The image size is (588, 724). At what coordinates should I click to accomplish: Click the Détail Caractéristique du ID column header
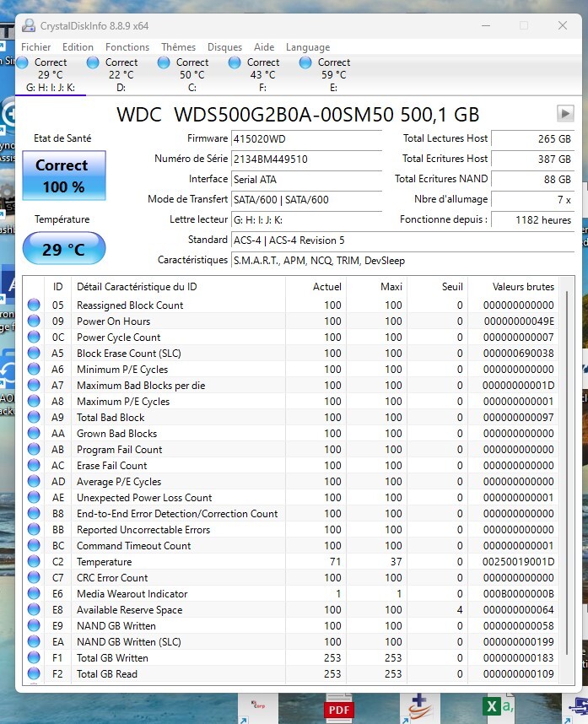point(178,287)
